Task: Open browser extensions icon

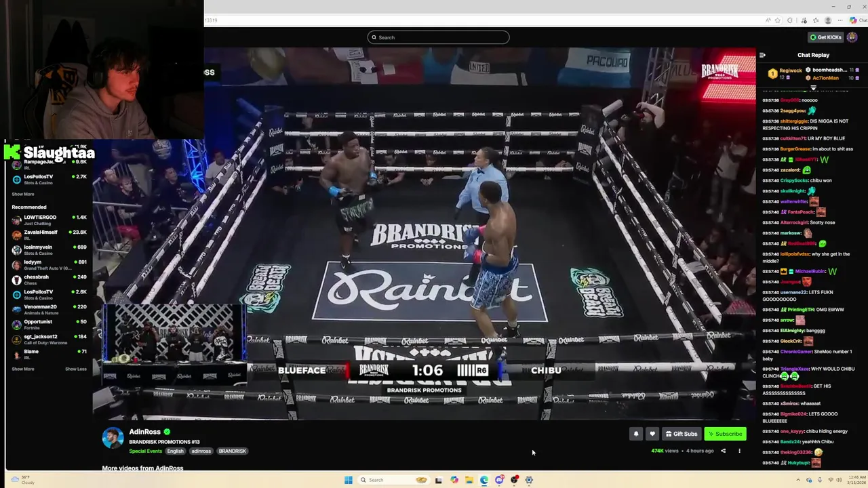Action: pos(790,20)
